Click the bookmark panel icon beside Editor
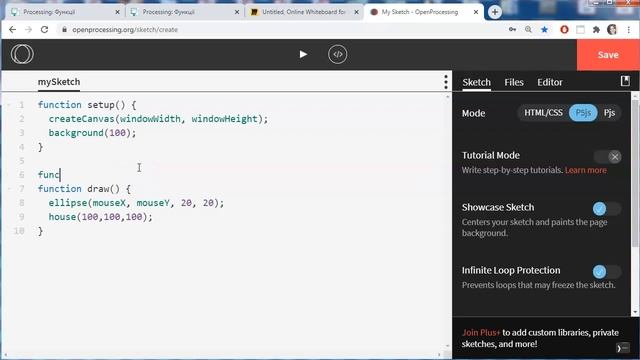This screenshot has width=640, height=360. tap(625, 81)
